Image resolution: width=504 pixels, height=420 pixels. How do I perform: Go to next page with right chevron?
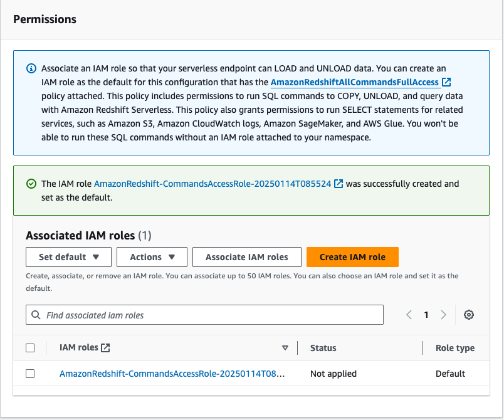[444, 315]
